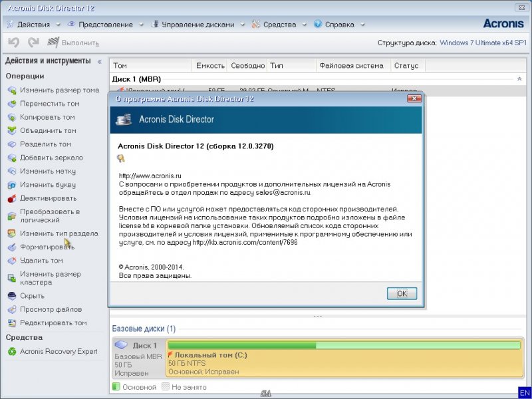Click the Acronis Disk Director dialog logo icon

pyautogui.click(x=124, y=120)
